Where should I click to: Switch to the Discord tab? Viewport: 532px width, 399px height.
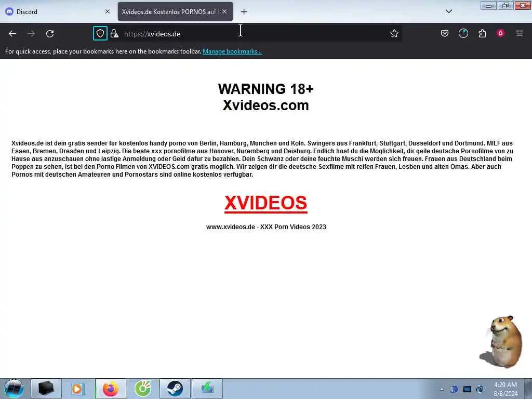coord(58,11)
